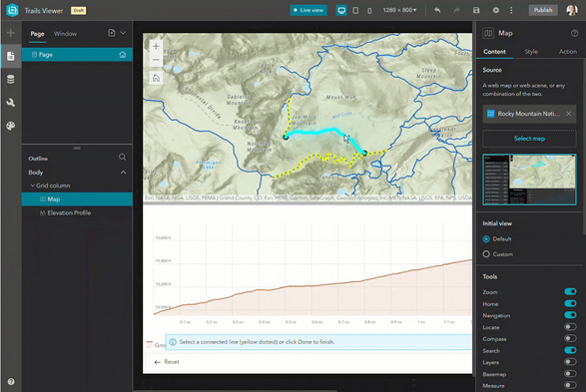
Task: Select the Custom initial view option
Action: (486, 254)
